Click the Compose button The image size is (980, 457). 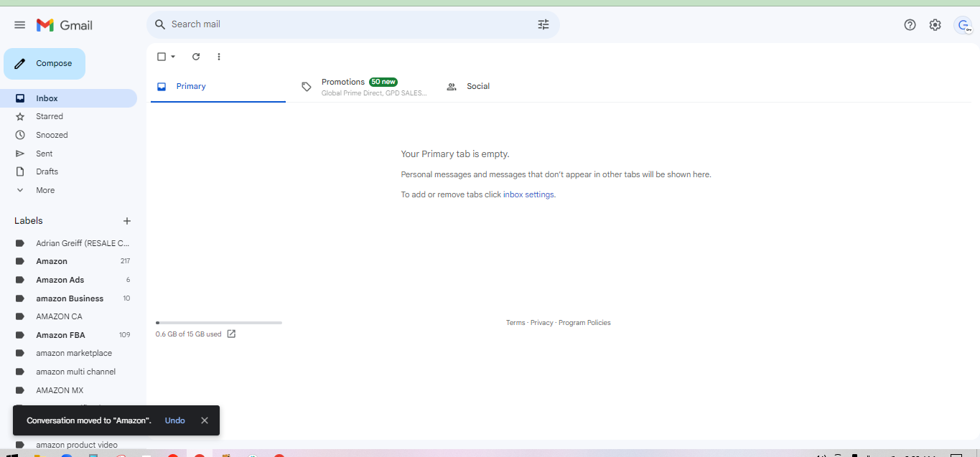[45, 64]
